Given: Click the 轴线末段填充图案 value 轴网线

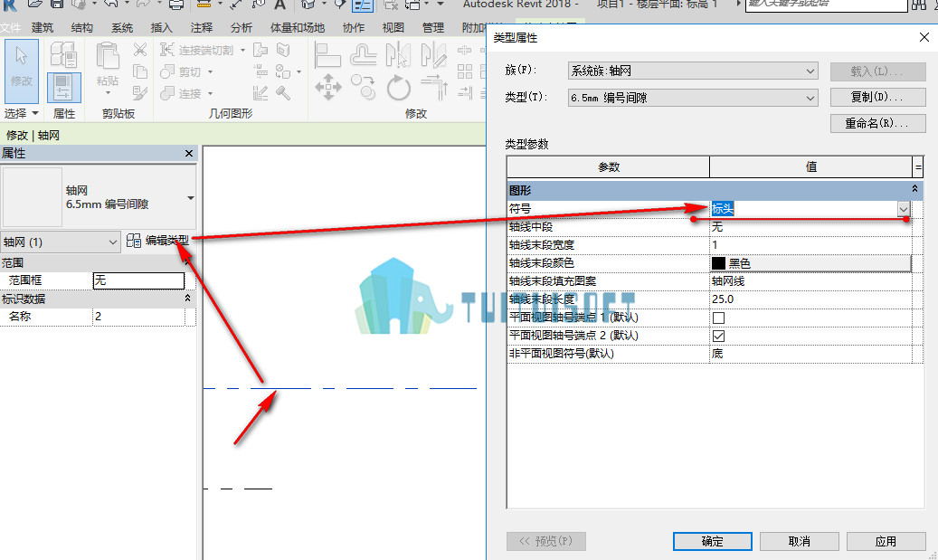Looking at the screenshot, I should point(810,281).
